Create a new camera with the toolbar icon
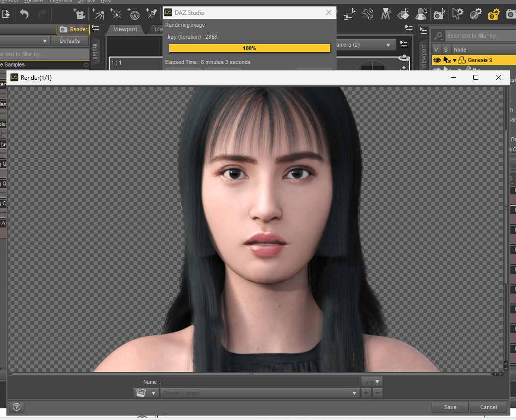The width and height of the screenshot is (516, 420). point(79,14)
